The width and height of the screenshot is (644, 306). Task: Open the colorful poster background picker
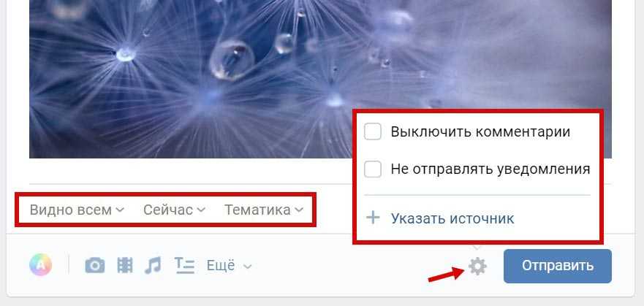click(x=41, y=264)
